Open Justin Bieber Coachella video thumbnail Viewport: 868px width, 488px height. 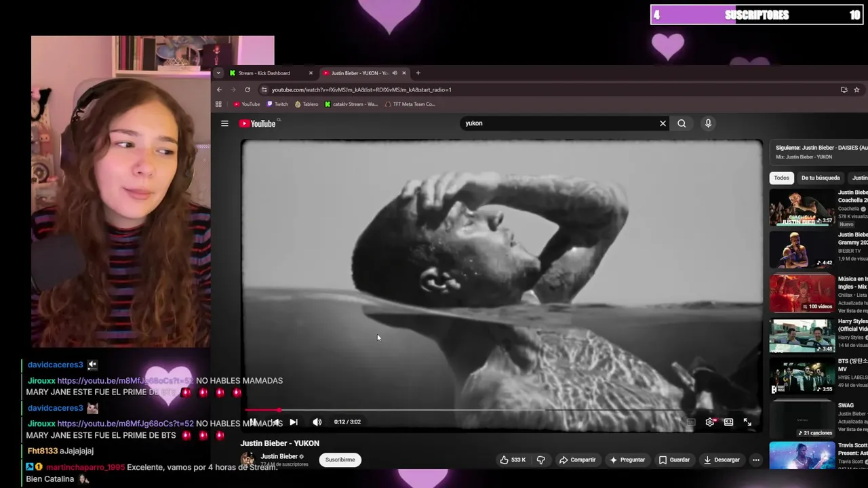pos(802,207)
